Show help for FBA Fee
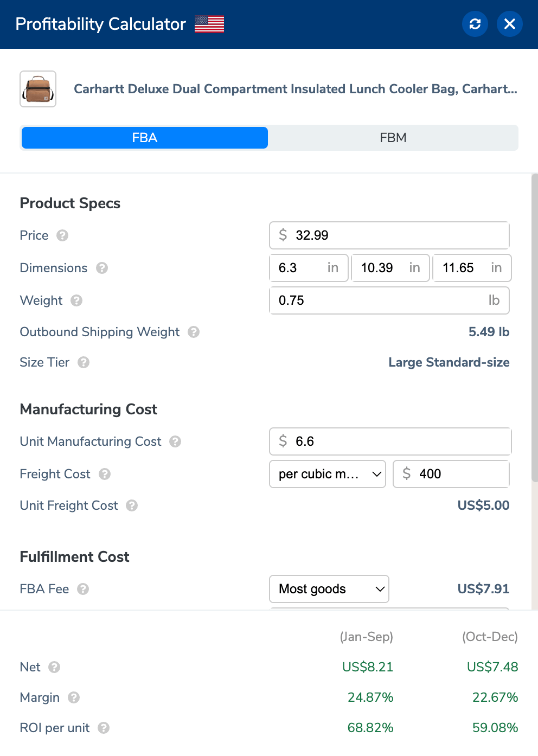Viewport: 538px width, 756px height. 83,589
